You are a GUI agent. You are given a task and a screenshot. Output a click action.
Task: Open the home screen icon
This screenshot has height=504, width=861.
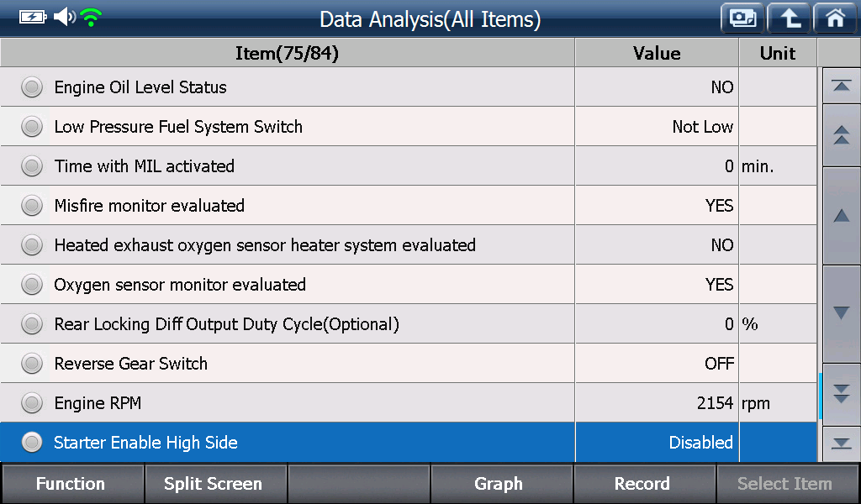(x=835, y=18)
